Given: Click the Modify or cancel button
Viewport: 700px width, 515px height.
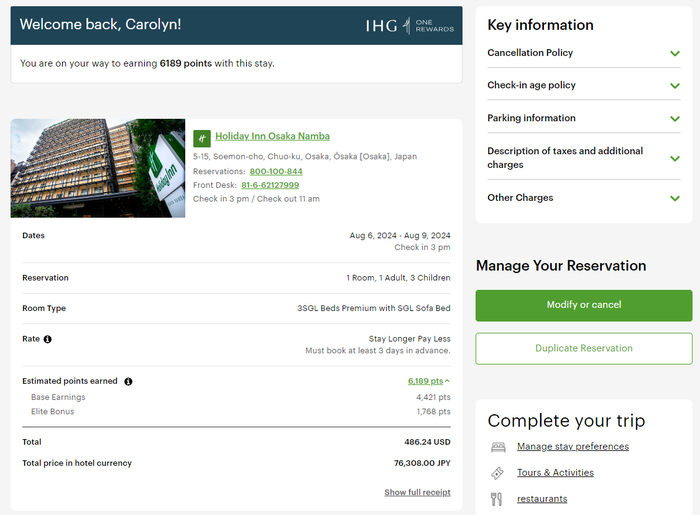Looking at the screenshot, I should tap(584, 305).
